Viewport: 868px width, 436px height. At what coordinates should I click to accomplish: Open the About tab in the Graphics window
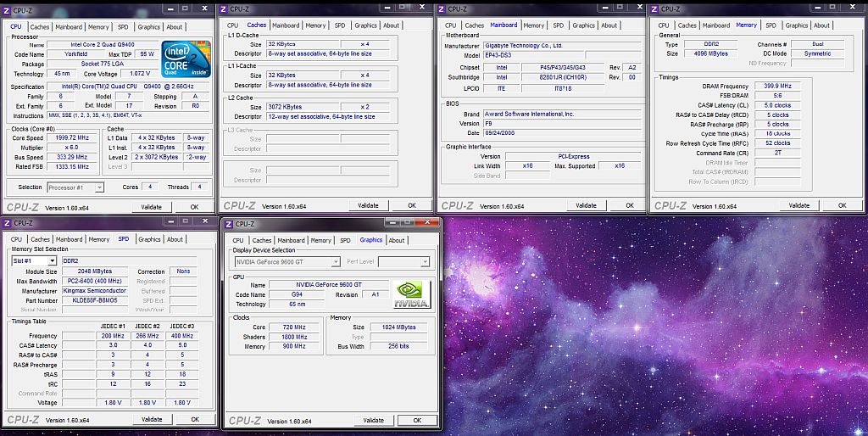[x=397, y=240]
